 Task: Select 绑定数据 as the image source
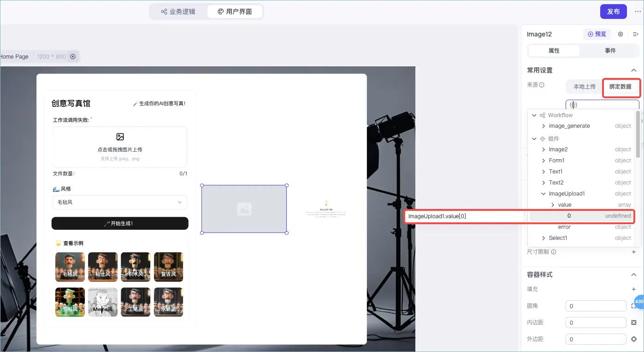(620, 86)
